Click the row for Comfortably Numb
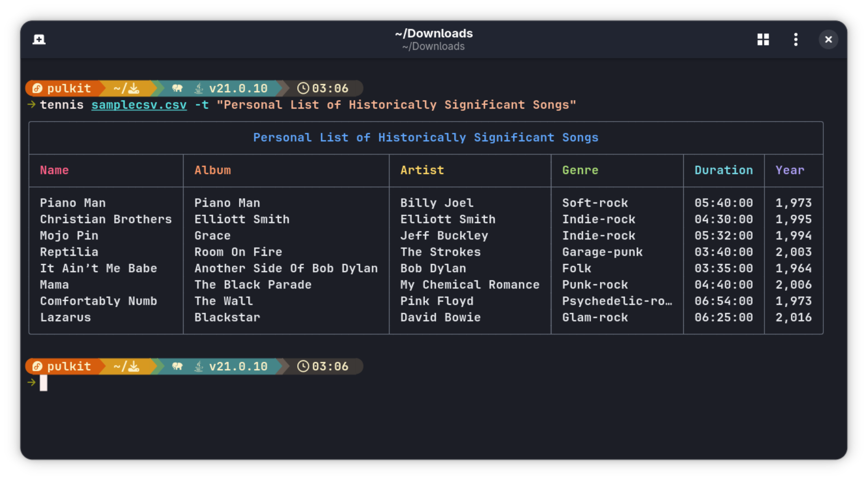The height and width of the screenshot is (480, 868). (x=98, y=301)
